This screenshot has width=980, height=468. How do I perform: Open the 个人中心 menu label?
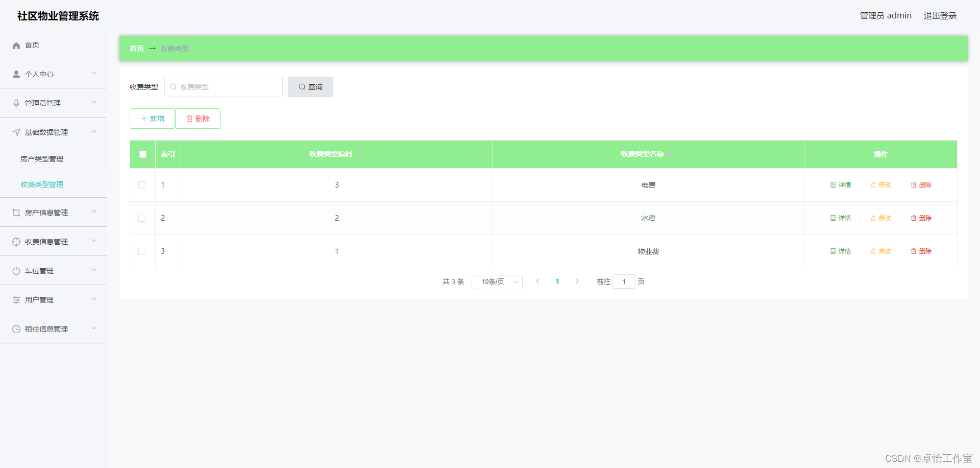click(x=39, y=74)
